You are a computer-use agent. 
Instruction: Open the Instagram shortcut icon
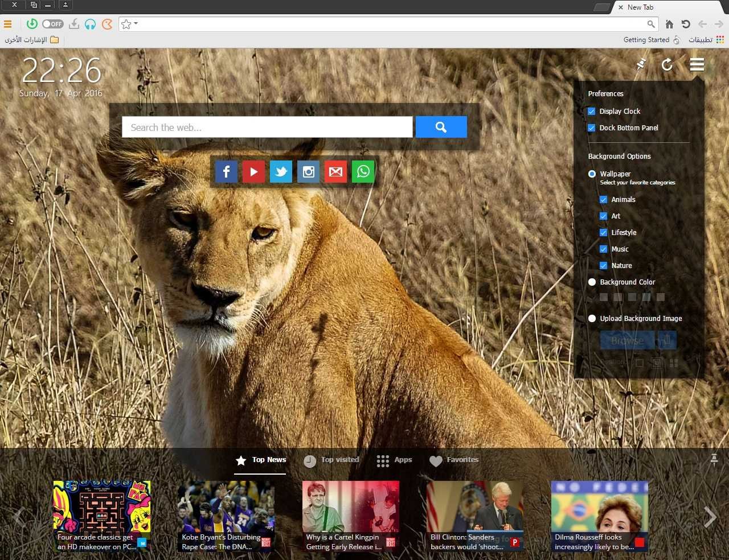coord(308,171)
